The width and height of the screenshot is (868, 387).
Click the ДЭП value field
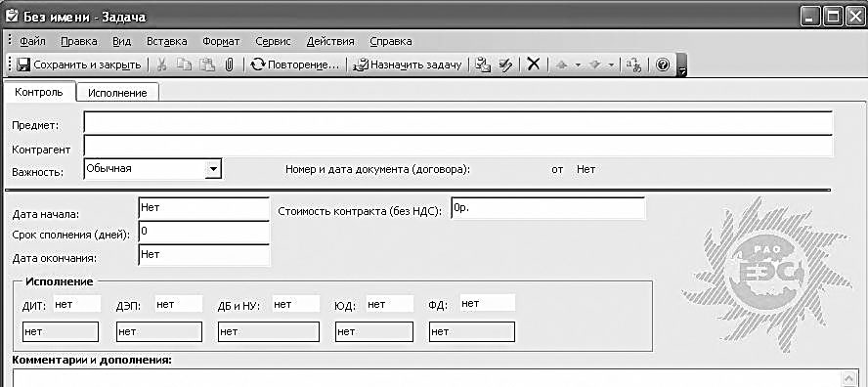click(x=178, y=304)
